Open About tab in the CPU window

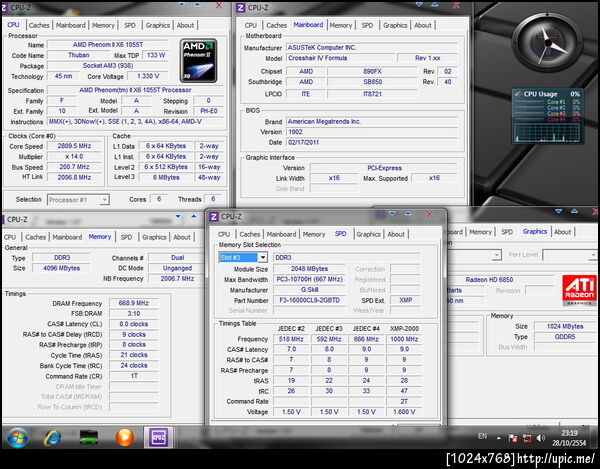(x=185, y=25)
